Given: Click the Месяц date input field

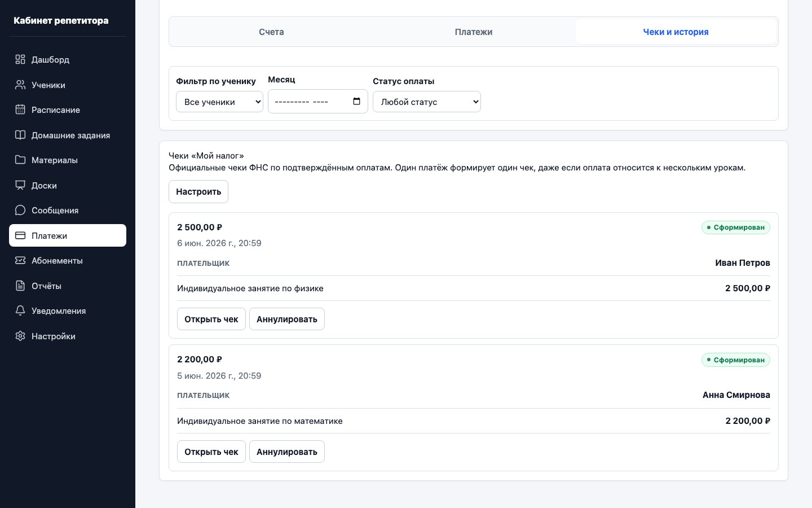Looking at the screenshot, I should pos(318,102).
